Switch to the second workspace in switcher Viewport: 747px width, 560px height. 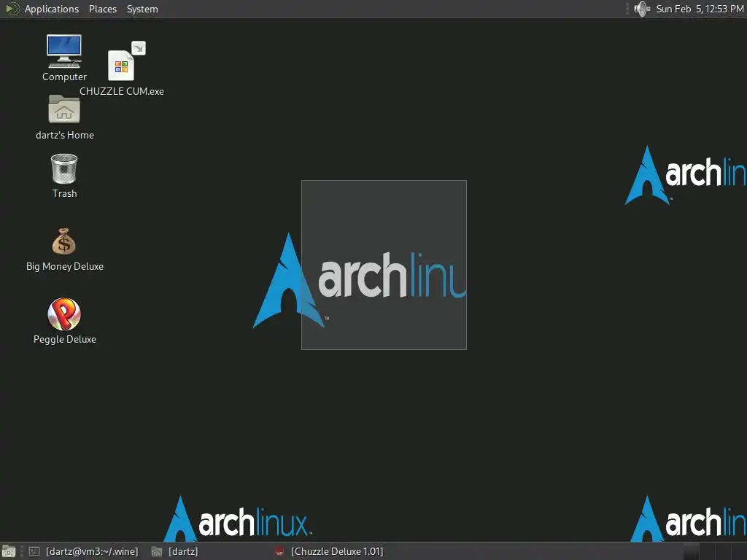click(707, 551)
